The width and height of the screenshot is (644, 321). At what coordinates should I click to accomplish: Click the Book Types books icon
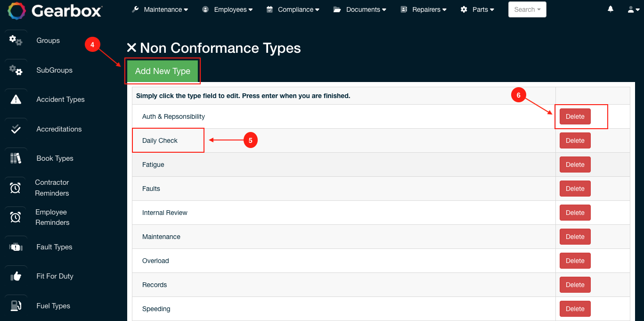(16, 158)
